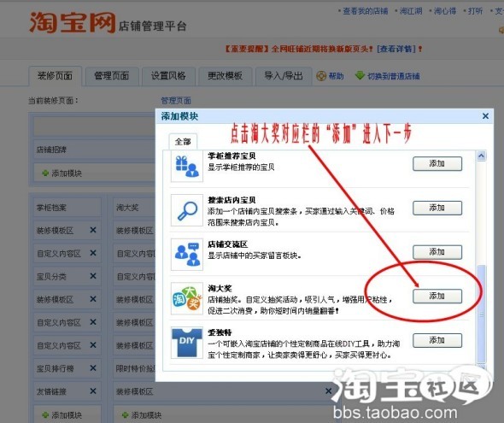Open 查看我的店铺 top link
Viewport: 504px width, 423px height.
pyautogui.click(x=365, y=11)
